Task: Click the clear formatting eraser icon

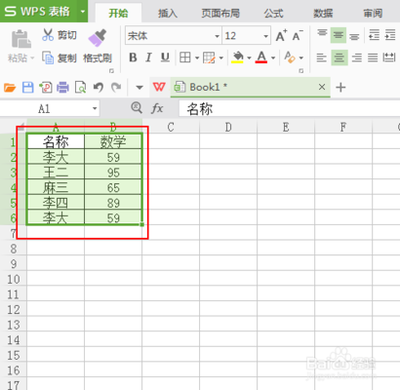Action: click(289, 57)
